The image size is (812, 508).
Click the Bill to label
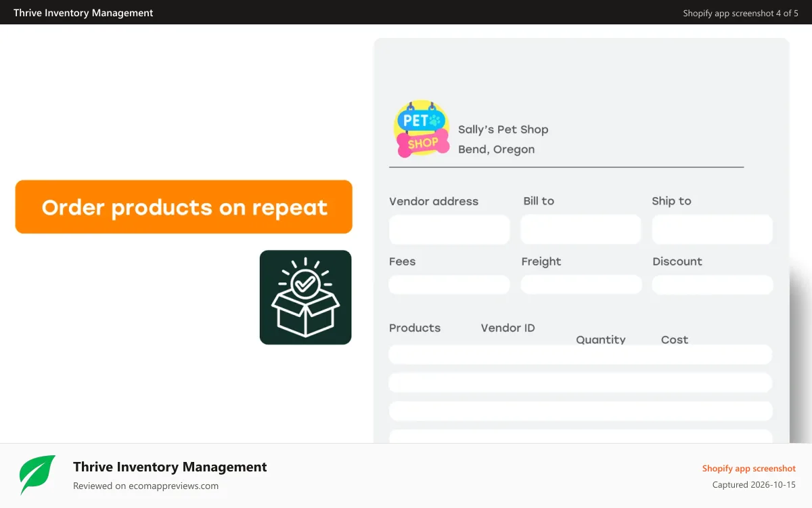click(539, 201)
